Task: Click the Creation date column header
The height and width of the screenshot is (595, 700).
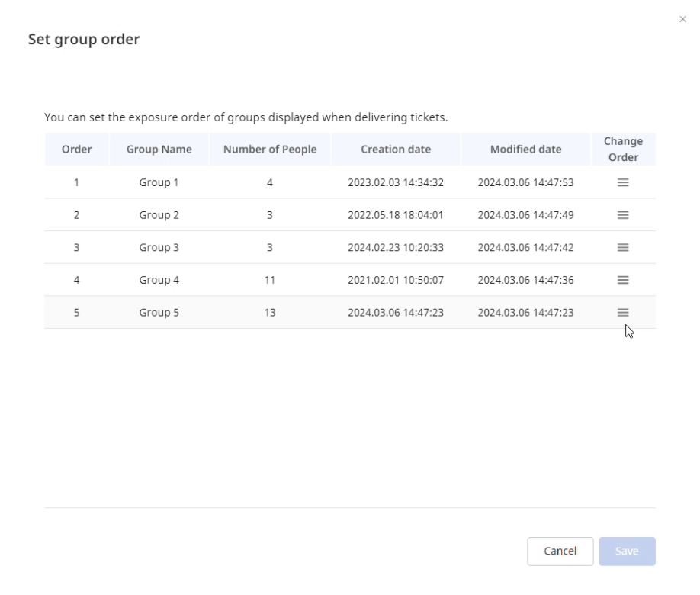Action: 396,150
